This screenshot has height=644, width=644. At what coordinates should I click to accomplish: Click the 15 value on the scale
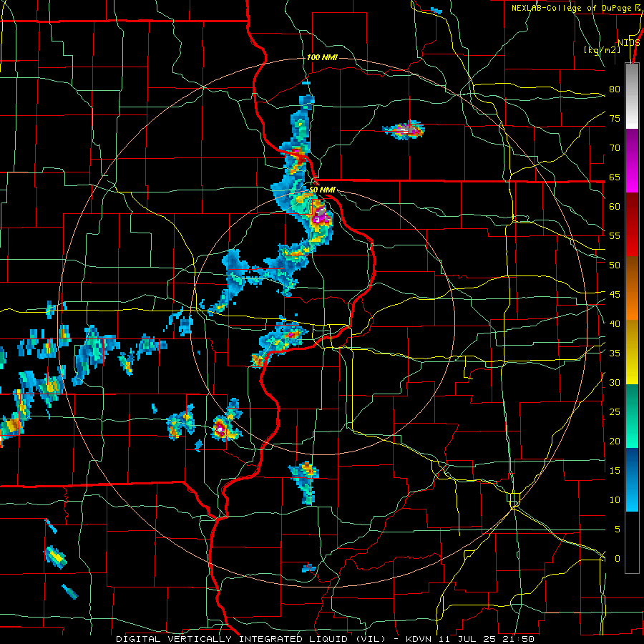coord(615,471)
